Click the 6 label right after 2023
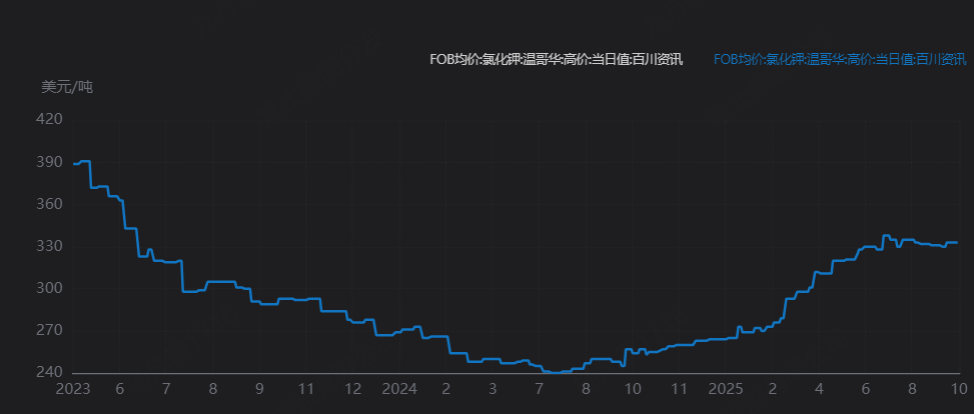The image size is (974, 414). pyautogui.click(x=120, y=390)
